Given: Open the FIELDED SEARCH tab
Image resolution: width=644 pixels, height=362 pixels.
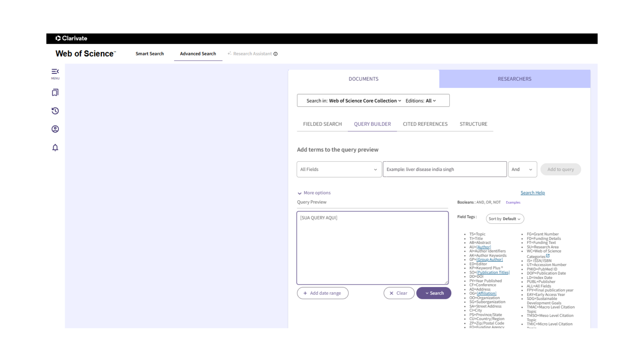Looking at the screenshot, I should click(x=322, y=124).
